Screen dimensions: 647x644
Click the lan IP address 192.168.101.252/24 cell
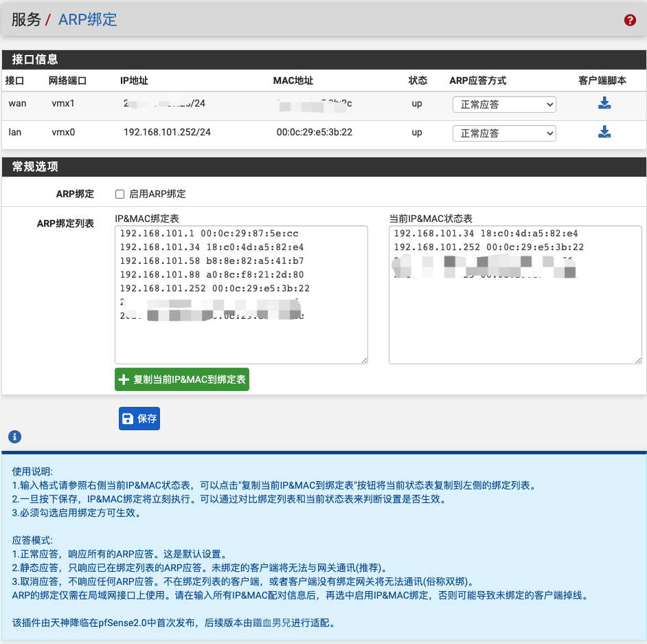[167, 132]
